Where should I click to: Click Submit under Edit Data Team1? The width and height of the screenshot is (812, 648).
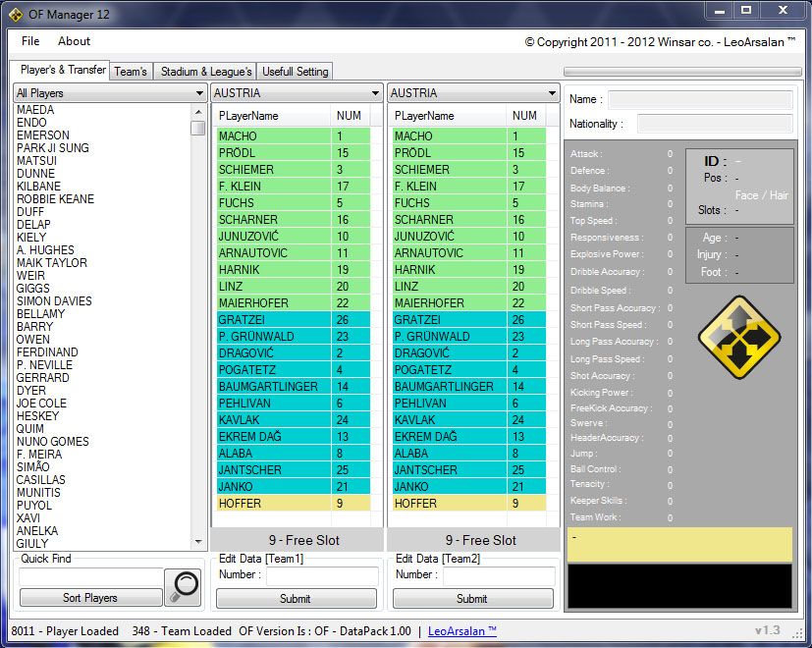pyautogui.click(x=296, y=598)
